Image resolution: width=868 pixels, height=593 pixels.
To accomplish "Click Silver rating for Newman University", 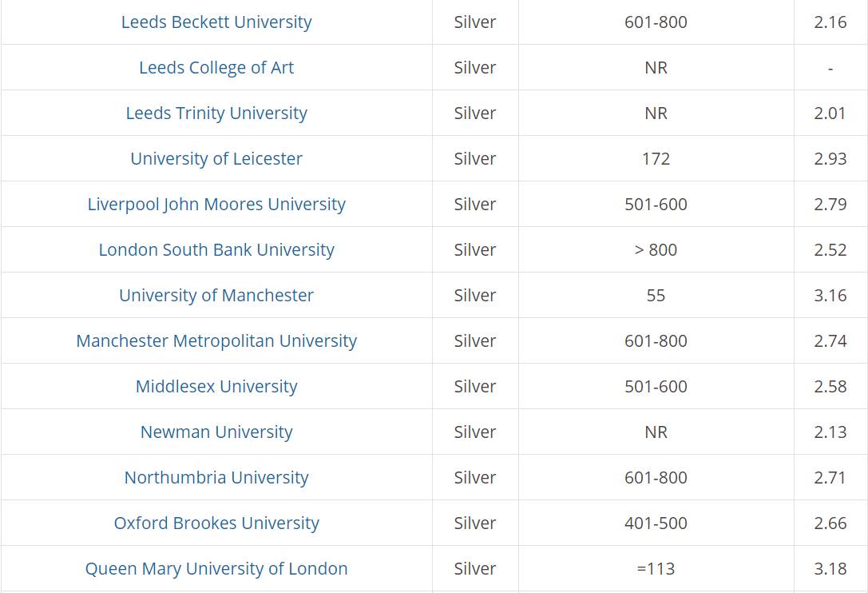I will click(x=475, y=432).
